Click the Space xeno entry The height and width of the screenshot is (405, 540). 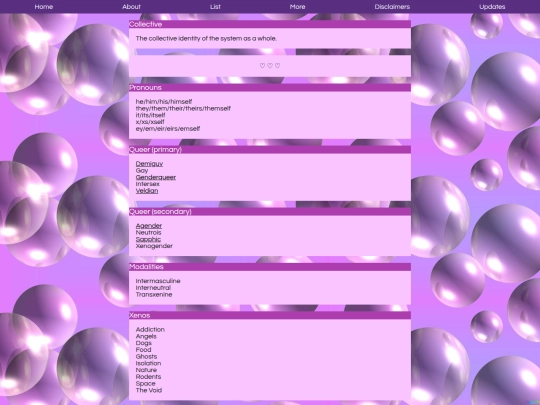click(146, 384)
